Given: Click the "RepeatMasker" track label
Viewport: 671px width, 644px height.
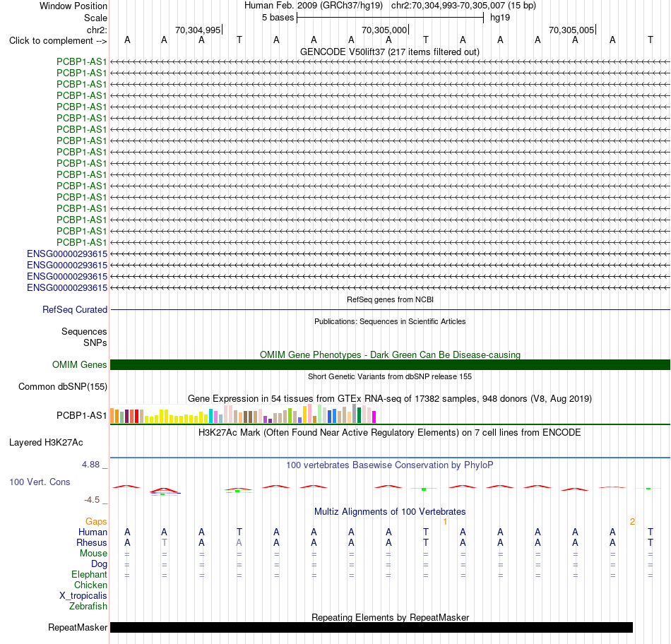Looking at the screenshot, I should coord(78,627).
